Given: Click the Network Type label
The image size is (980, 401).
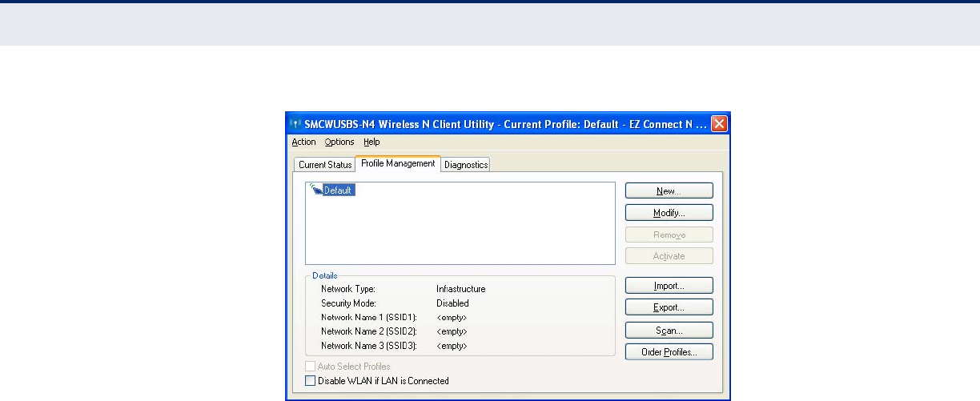Looking at the screenshot, I should click(x=348, y=289).
